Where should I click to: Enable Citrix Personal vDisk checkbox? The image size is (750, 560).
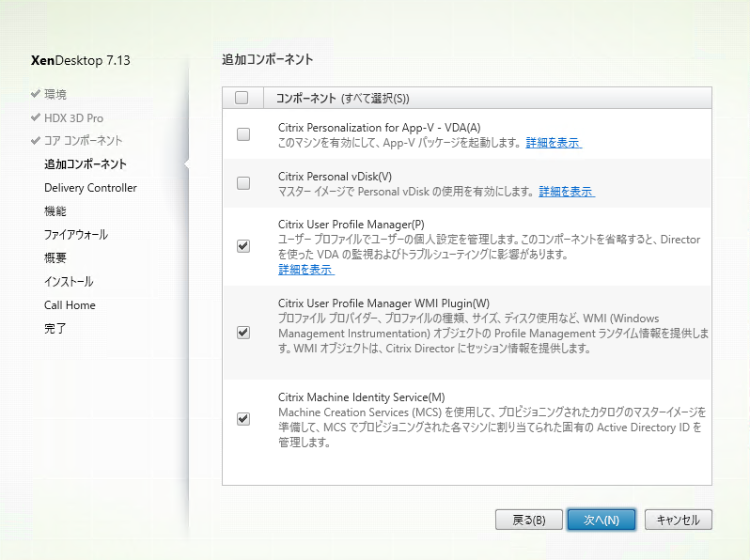[x=243, y=183]
